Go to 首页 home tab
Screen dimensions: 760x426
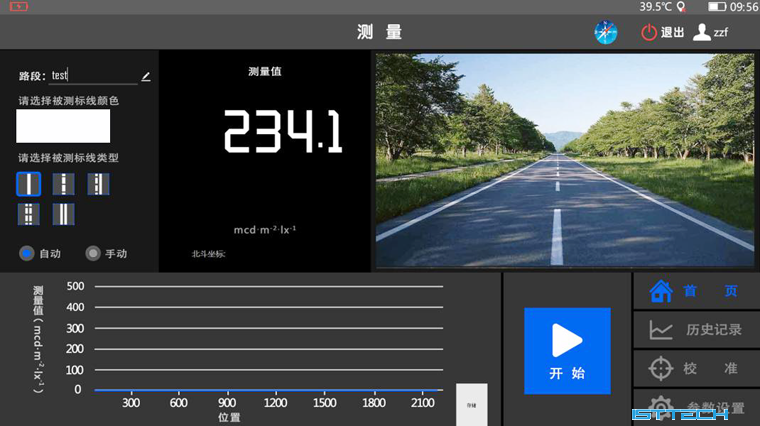696,291
